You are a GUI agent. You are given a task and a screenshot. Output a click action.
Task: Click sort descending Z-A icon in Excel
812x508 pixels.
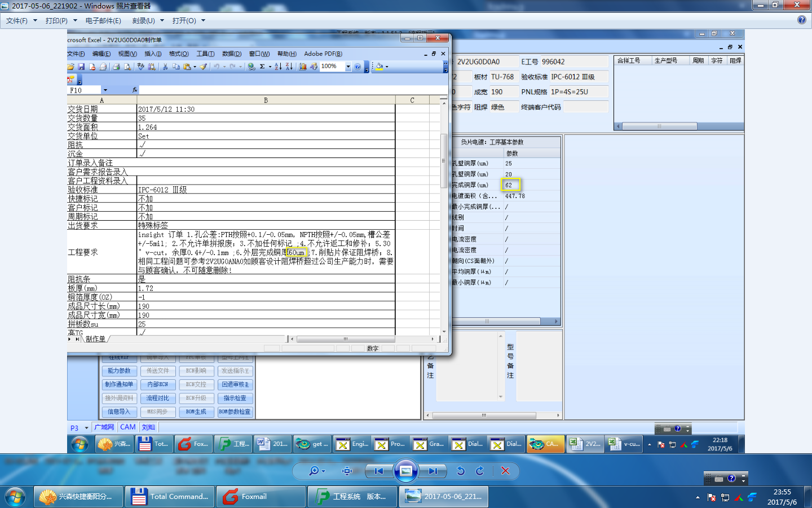tap(289, 67)
